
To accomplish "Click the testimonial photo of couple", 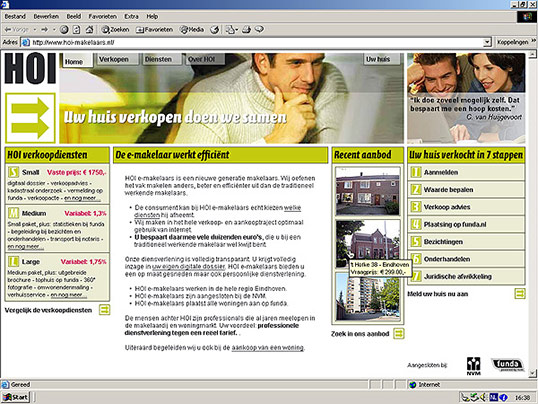I will (x=466, y=98).
